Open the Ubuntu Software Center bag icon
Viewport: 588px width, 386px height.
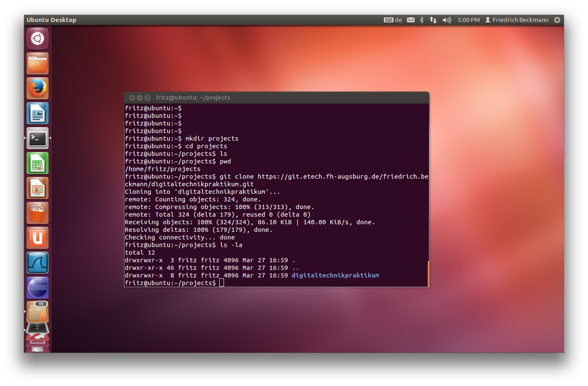click(38, 213)
